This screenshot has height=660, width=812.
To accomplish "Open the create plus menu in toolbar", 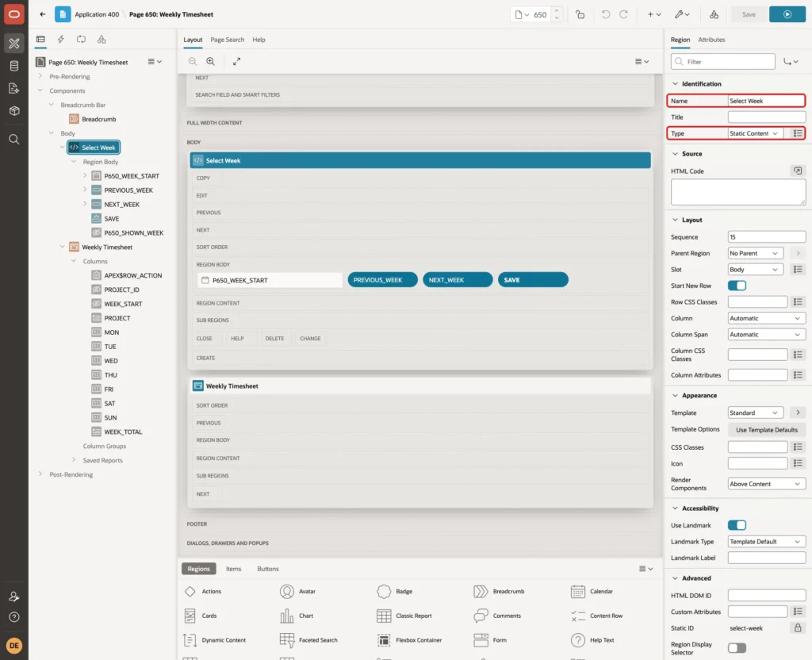I will click(654, 14).
